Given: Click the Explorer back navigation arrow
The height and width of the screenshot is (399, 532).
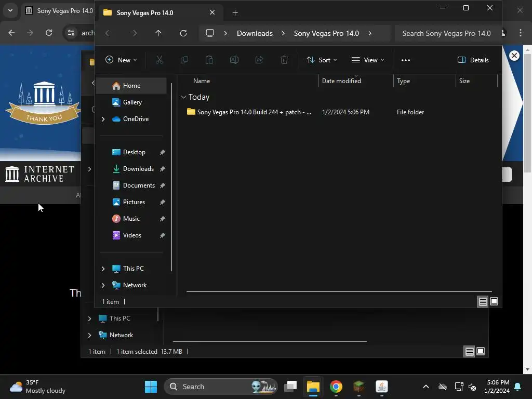Looking at the screenshot, I should click(x=109, y=33).
